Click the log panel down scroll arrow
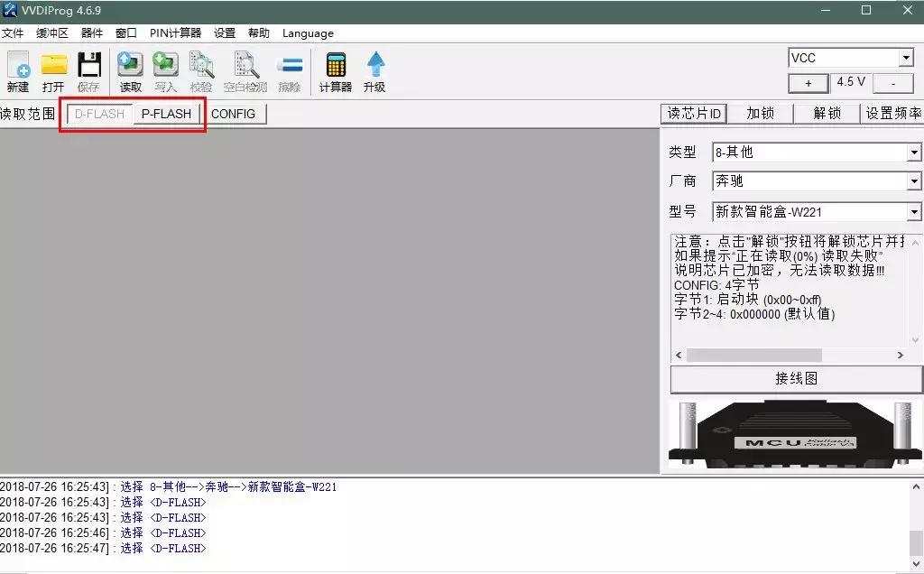The image size is (924, 574). click(916, 562)
